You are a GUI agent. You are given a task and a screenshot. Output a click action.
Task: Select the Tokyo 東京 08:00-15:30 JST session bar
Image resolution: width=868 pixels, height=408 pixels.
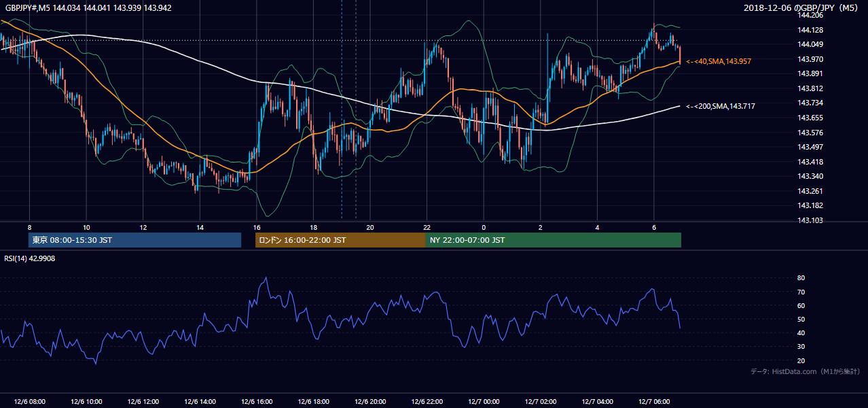tap(135, 240)
